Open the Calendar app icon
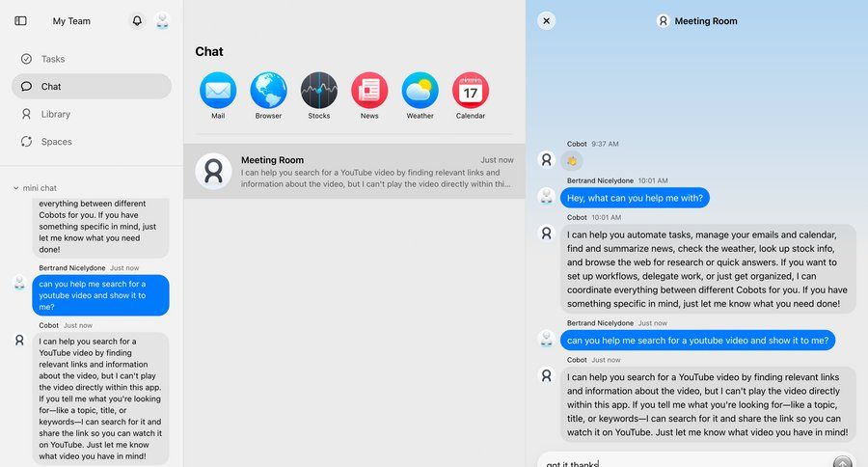 click(471, 91)
